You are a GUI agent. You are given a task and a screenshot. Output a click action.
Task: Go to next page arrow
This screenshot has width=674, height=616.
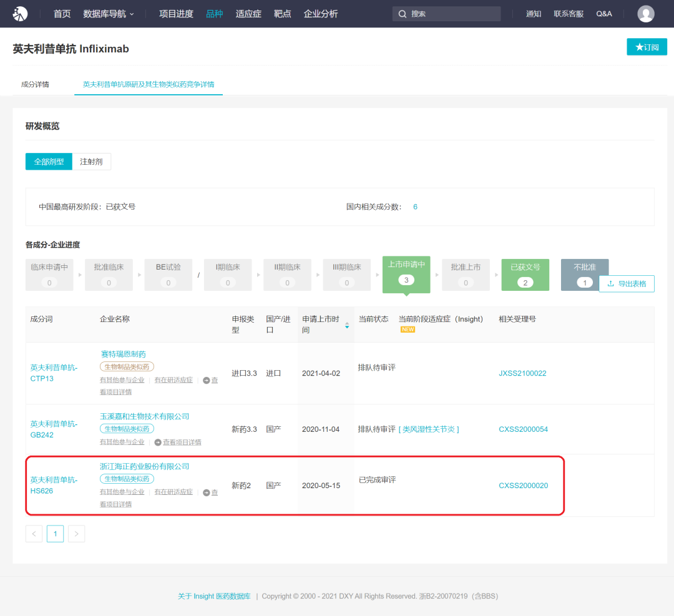coord(77,534)
